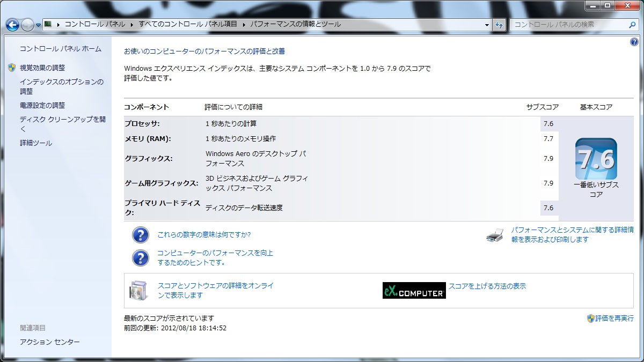644x362 pixels.
Task: Open これらの数字の意味は何ですか? link
Action: coord(204,235)
